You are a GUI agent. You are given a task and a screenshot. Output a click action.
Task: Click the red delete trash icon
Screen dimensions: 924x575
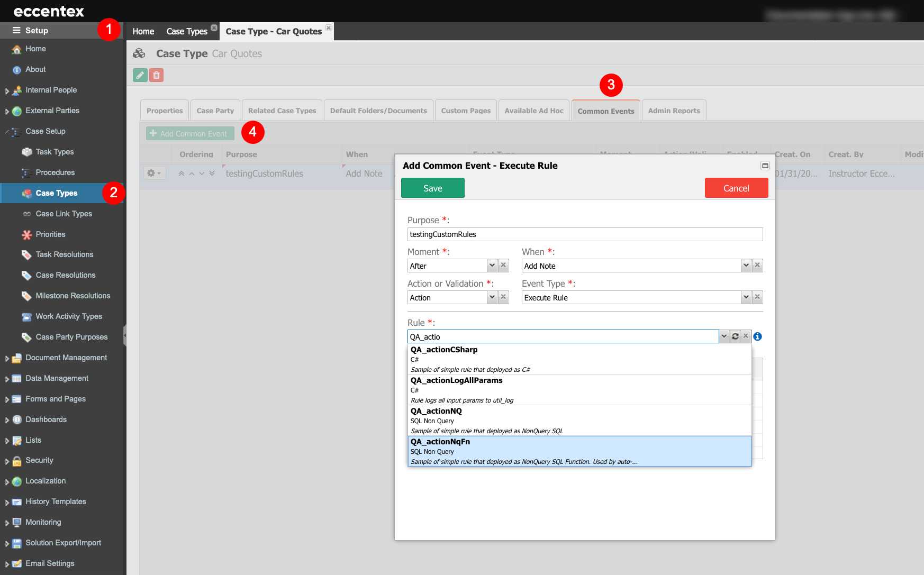click(156, 75)
